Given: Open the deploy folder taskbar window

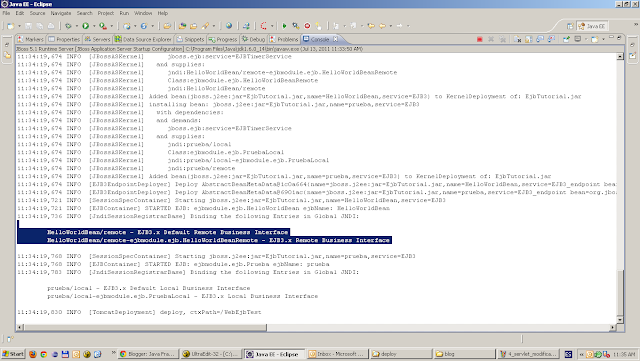Looking at the screenshot, I should (401, 354).
